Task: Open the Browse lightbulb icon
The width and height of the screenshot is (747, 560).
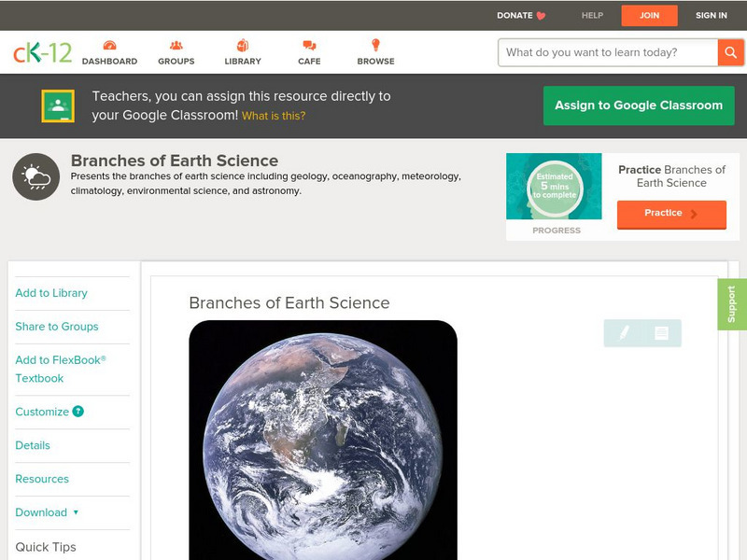Action: [x=376, y=45]
